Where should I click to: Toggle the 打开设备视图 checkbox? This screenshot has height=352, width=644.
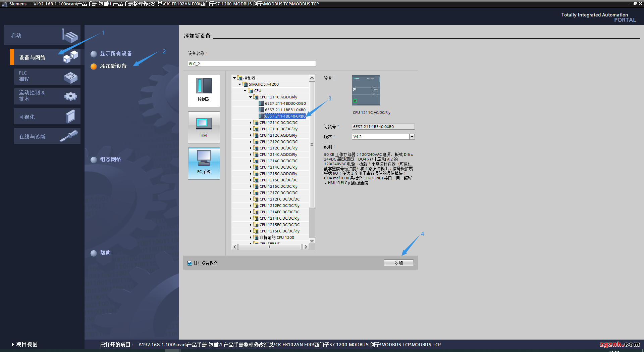click(x=190, y=263)
